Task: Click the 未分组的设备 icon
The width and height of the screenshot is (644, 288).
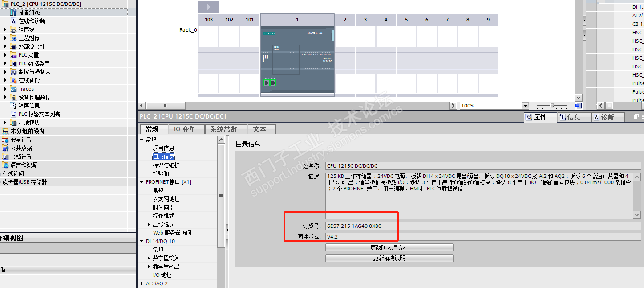Action: point(5,131)
